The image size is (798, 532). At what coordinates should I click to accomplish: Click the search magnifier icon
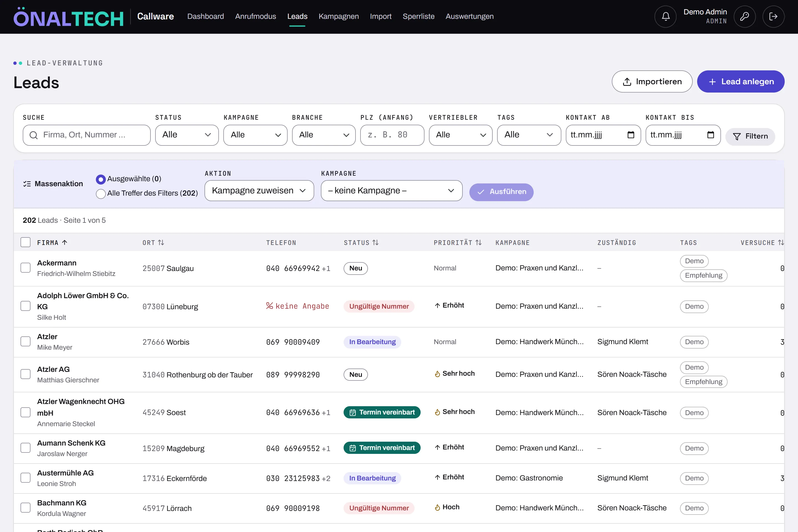pos(34,135)
